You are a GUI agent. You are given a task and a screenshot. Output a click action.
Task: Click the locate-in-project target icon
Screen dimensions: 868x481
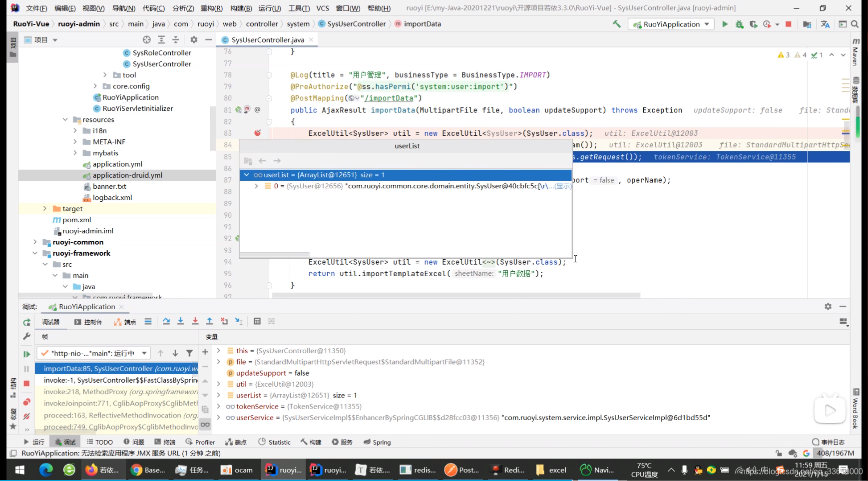146,39
